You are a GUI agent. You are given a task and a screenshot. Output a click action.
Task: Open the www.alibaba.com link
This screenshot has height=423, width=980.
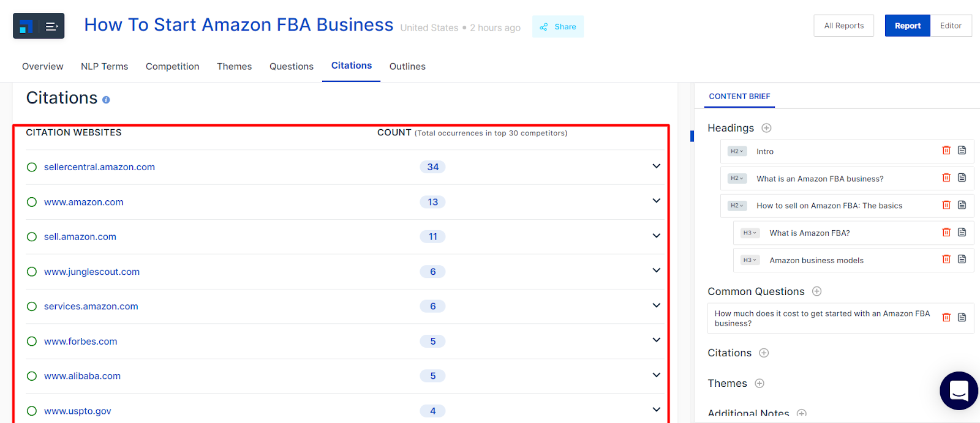82,376
